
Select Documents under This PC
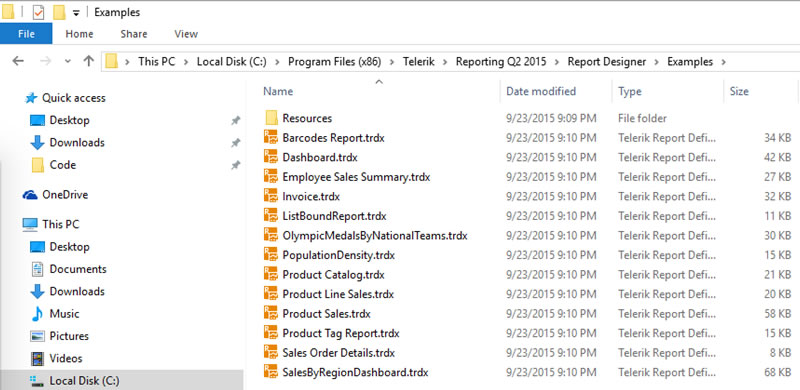tap(78, 269)
